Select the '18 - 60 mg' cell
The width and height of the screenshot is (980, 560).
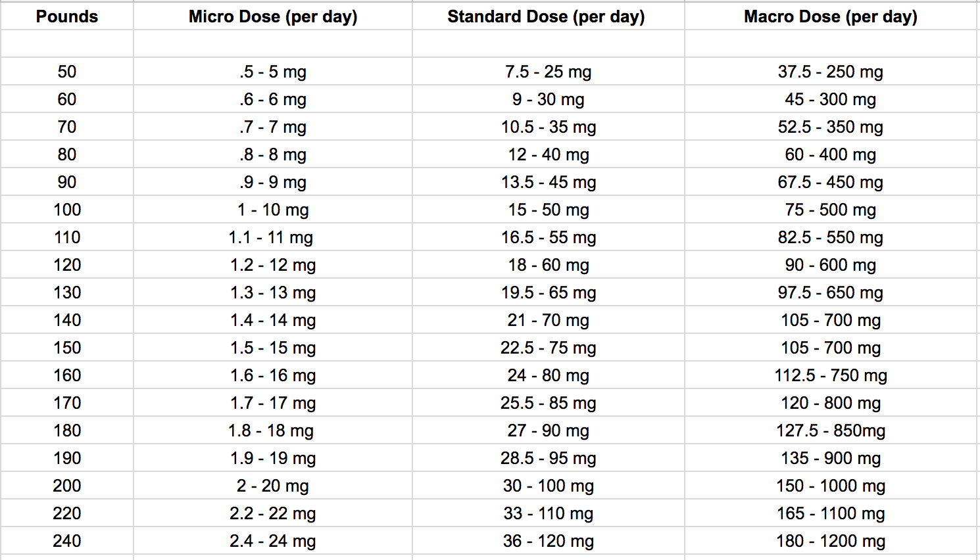pyautogui.click(x=549, y=265)
